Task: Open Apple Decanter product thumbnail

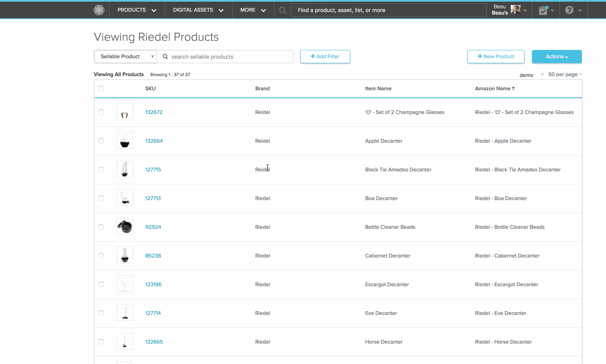Action: (125, 141)
